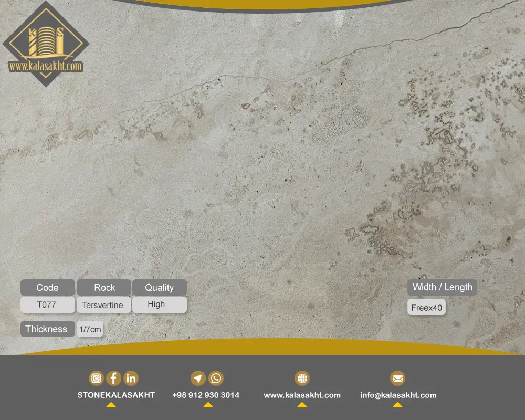Screen dimensions: 525x420
Task: Click the T077 code value
Action: tap(48, 304)
